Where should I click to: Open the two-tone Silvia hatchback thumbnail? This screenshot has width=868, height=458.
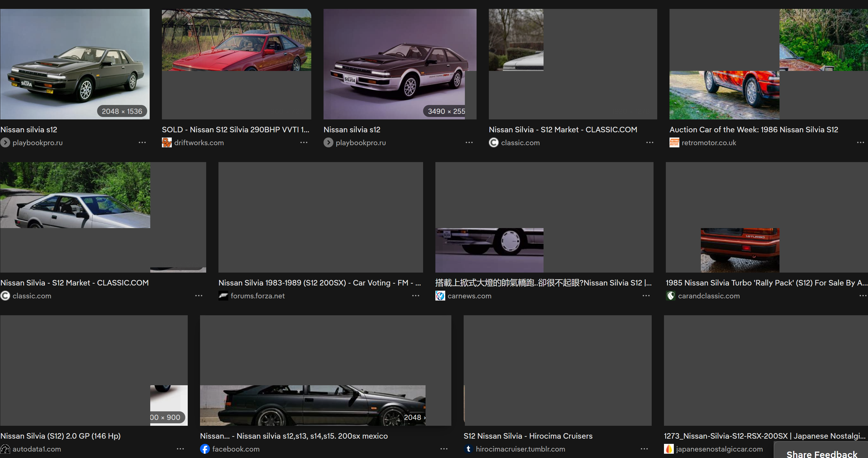400,64
